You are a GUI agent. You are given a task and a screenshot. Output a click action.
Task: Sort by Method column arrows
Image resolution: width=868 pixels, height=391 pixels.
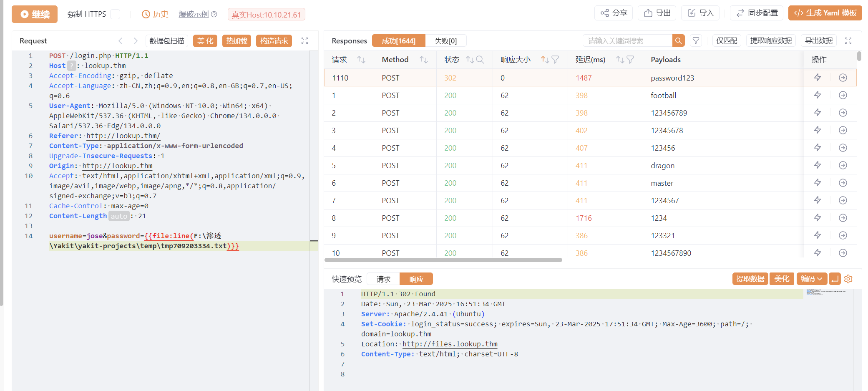[x=424, y=60]
